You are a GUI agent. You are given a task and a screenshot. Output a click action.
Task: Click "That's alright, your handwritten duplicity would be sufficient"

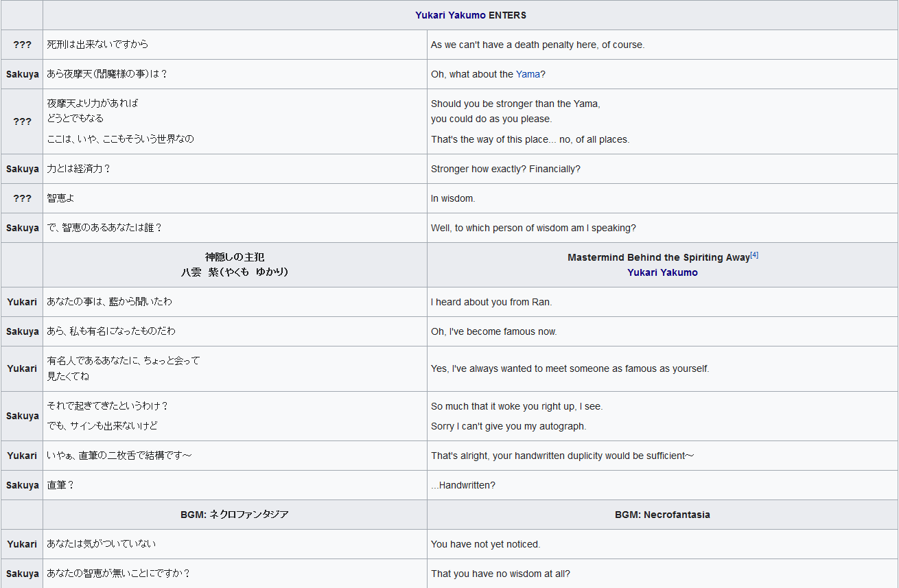[558, 456]
